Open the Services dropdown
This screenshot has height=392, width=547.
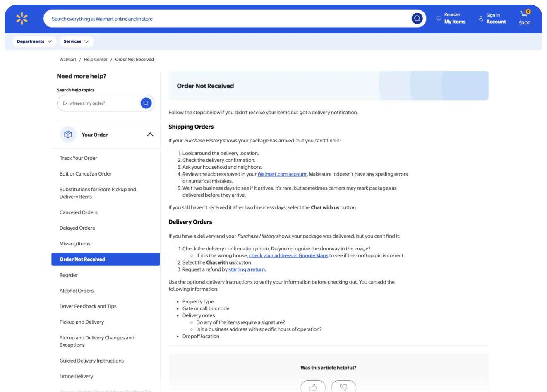coord(76,41)
